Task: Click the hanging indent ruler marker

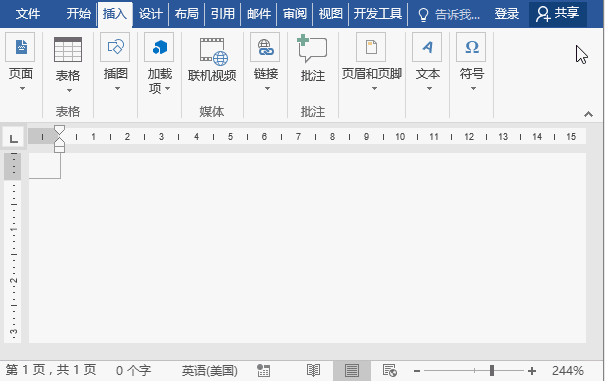Action: click(x=59, y=142)
